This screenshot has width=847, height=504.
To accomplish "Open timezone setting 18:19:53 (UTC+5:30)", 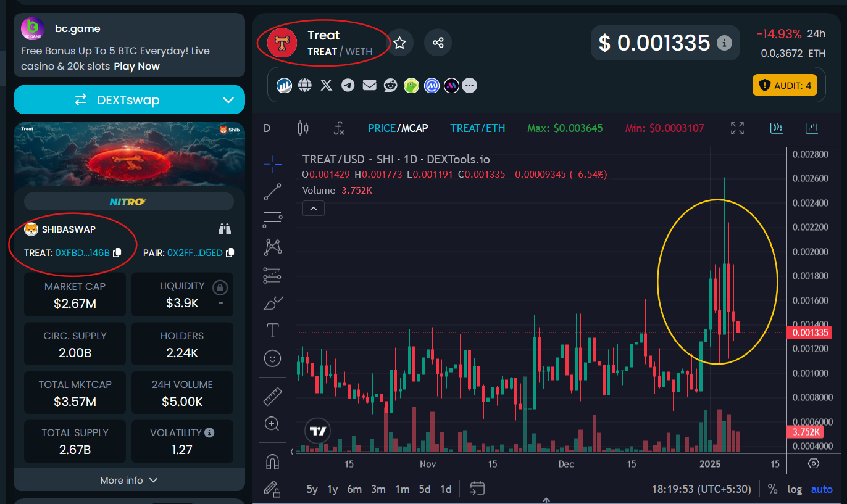I will 701,489.
